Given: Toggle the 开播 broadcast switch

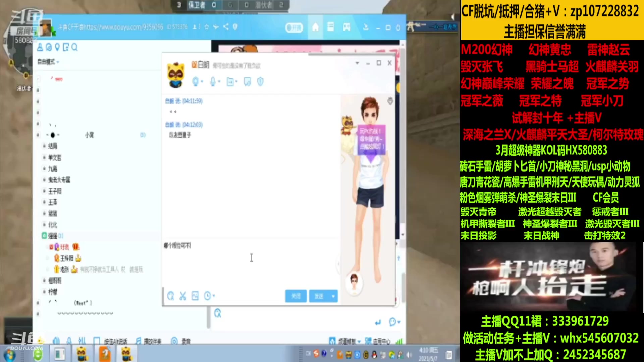Looking at the screenshot, I should pyautogui.click(x=294, y=28).
